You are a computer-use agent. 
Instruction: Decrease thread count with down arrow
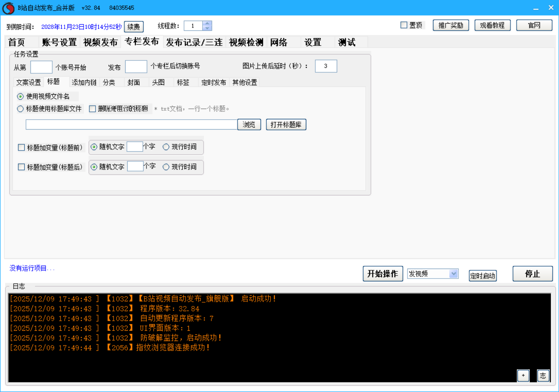(x=207, y=28)
